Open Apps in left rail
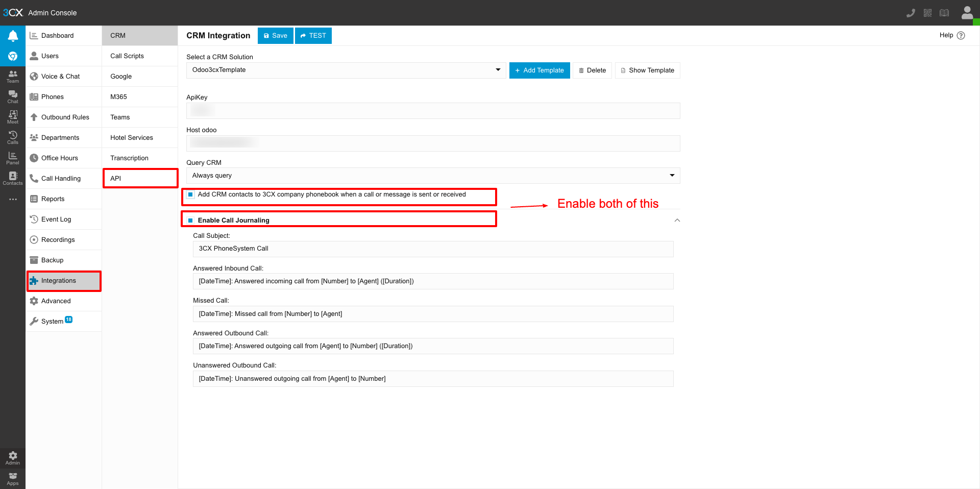 tap(13, 479)
